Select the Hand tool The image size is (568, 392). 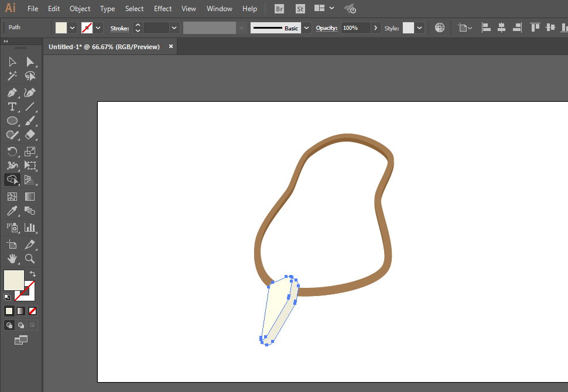(12, 259)
